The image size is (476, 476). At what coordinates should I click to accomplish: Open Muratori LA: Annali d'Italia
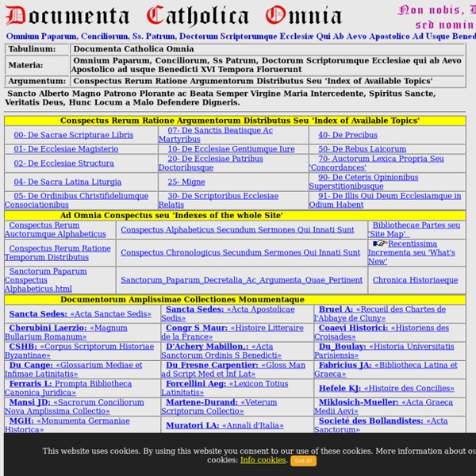point(225,425)
